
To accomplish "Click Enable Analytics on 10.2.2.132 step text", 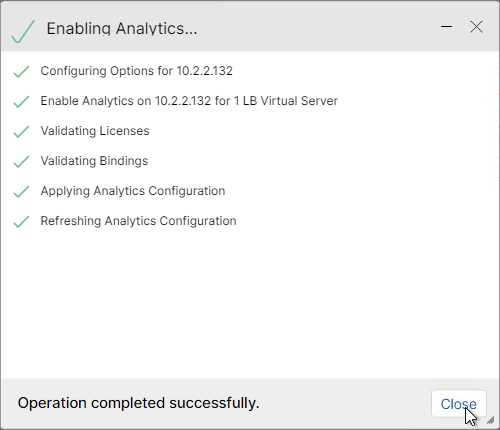I will coord(189,101).
